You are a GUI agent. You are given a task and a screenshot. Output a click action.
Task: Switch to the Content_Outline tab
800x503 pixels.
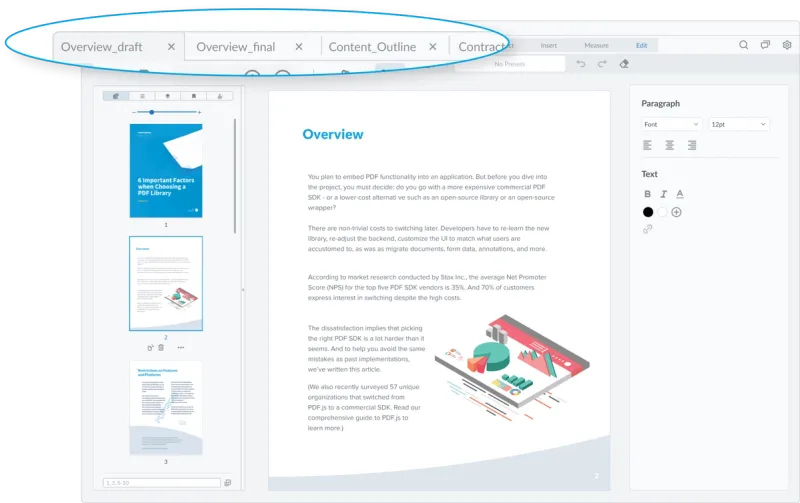pos(372,47)
